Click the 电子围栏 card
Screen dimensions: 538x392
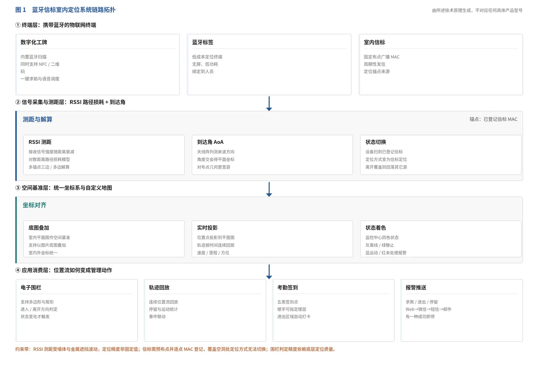(76, 310)
